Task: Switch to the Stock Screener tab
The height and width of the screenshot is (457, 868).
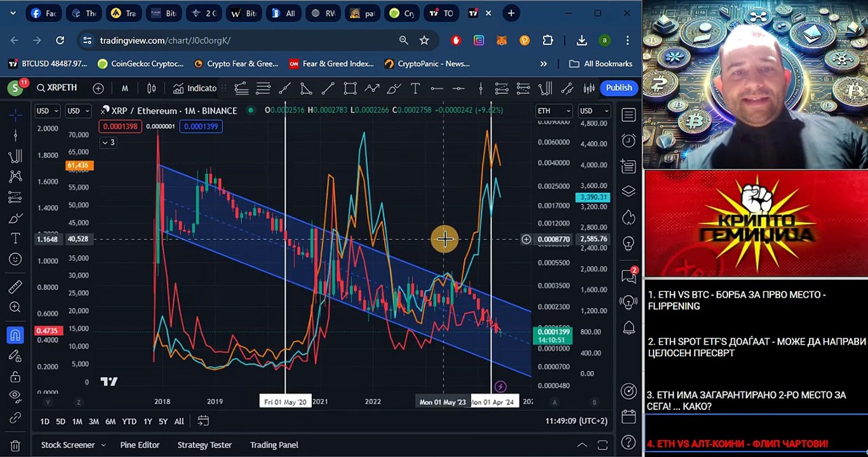Action: pos(68,445)
